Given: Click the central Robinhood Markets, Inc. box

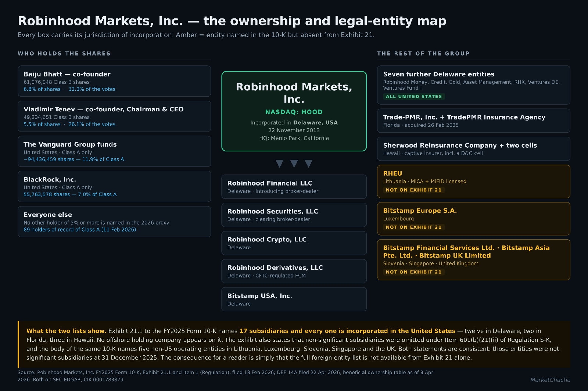Looking at the screenshot, I should tap(294, 111).
